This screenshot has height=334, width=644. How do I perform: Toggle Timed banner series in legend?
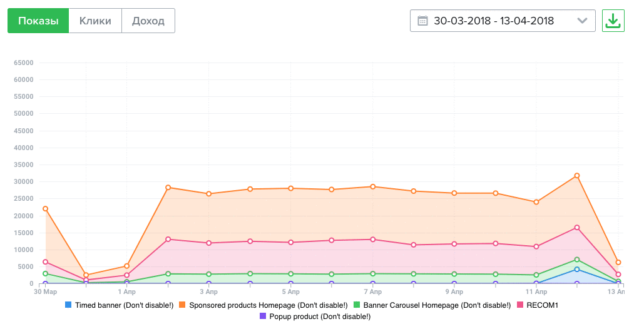click(x=124, y=305)
